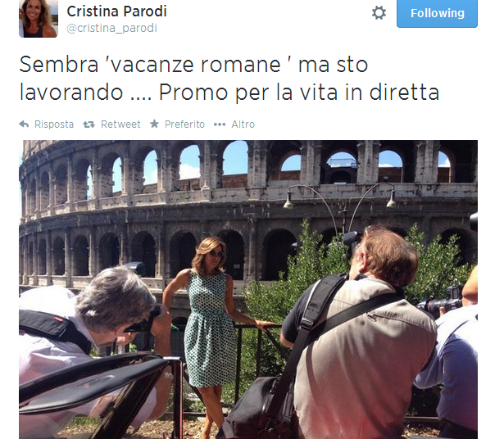Image resolution: width=504 pixels, height=439 pixels.
Task: Click the gray-haired photographer at photo left
Action: [x=93, y=337]
